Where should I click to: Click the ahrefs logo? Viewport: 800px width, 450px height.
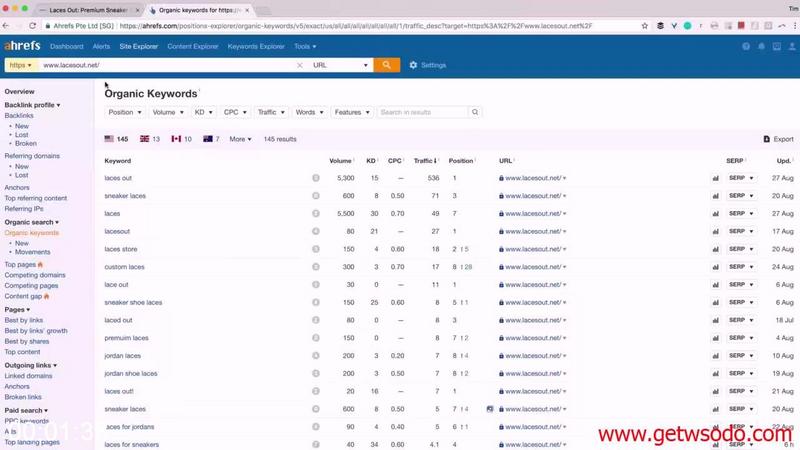tap(22, 45)
